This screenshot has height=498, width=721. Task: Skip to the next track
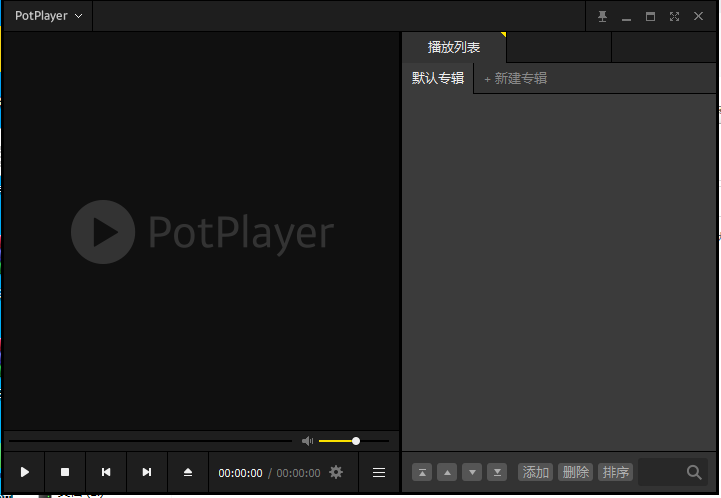coord(147,472)
